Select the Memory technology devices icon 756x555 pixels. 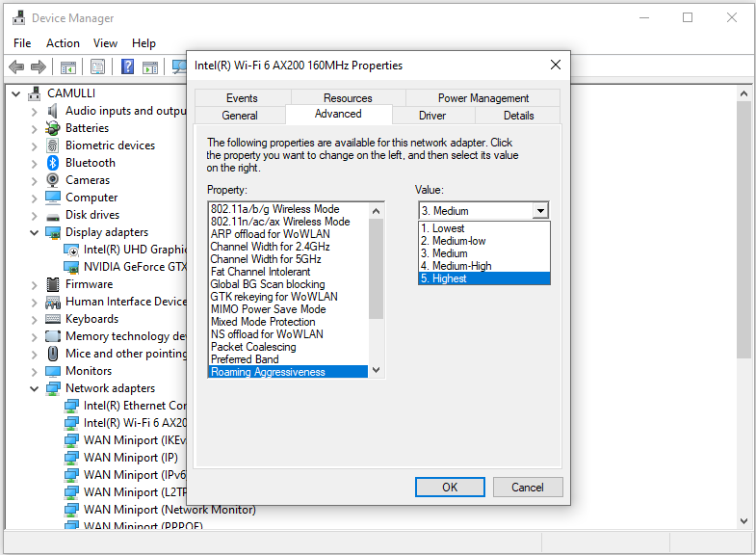53,335
